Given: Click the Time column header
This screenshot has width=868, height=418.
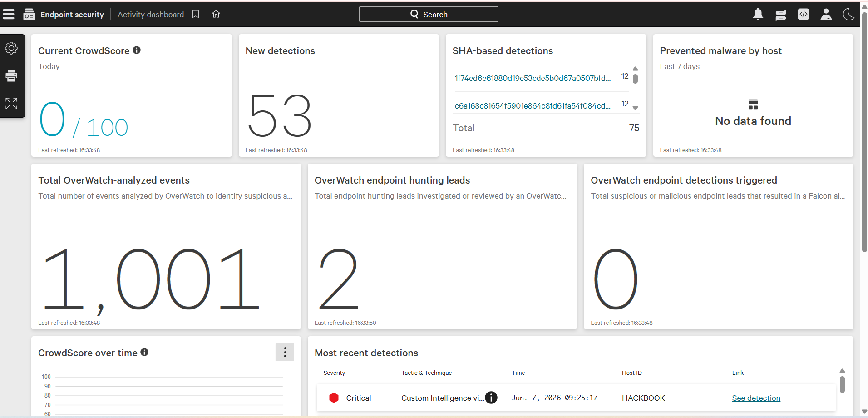Looking at the screenshot, I should pos(518,373).
